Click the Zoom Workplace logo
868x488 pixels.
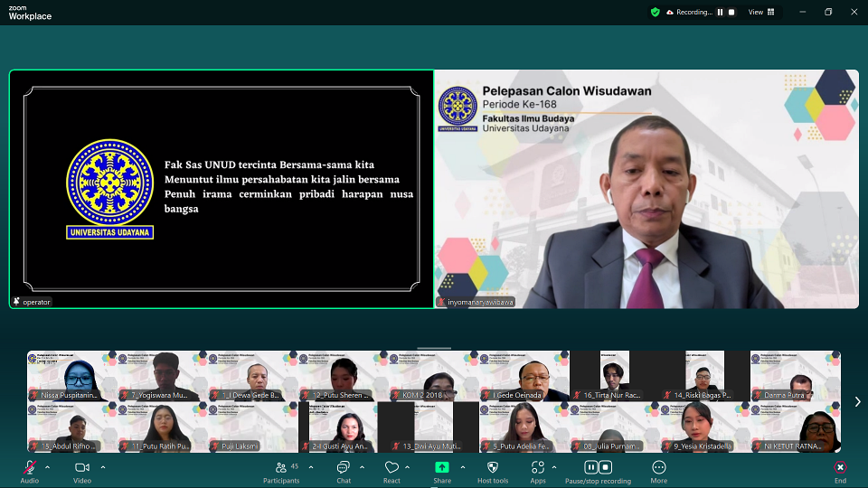coord(30,13)
